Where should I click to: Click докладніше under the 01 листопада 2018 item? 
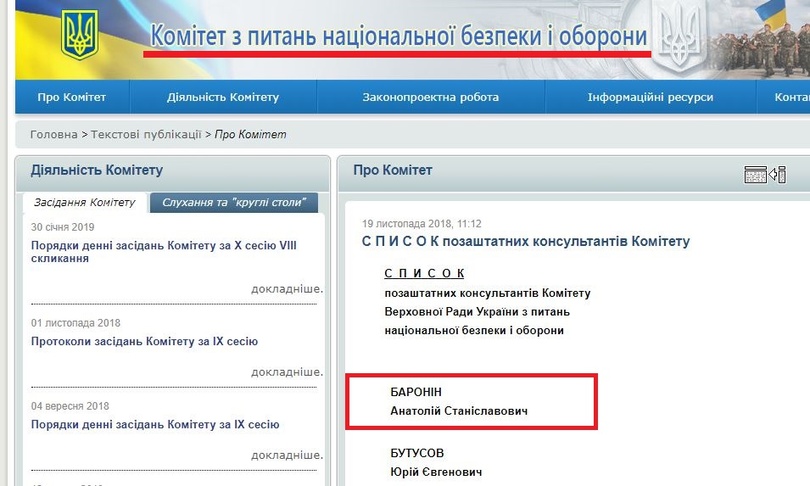[287, 372]
